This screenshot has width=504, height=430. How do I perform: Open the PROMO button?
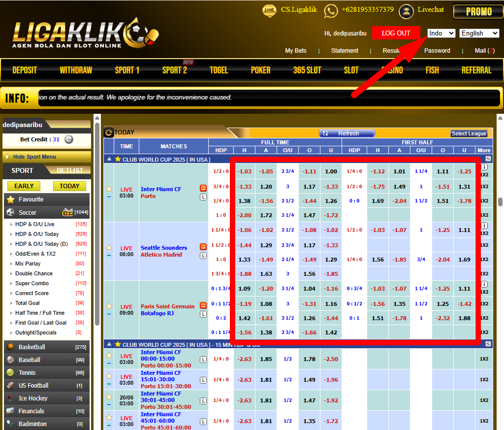[x=479, y=12]
